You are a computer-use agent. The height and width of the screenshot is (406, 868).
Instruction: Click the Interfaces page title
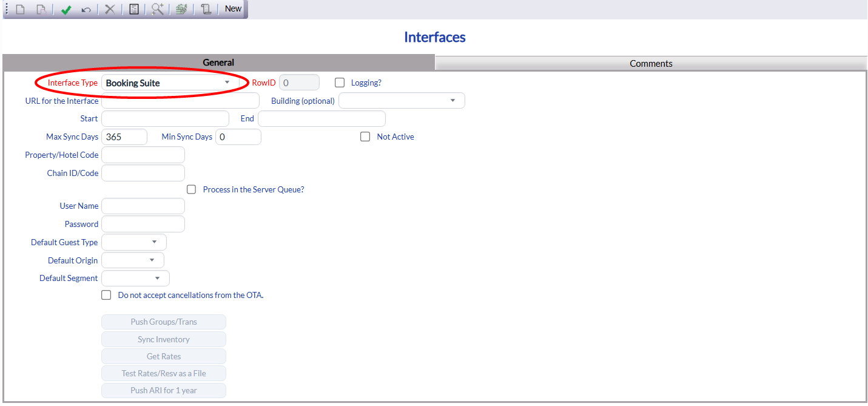[435, 37]
